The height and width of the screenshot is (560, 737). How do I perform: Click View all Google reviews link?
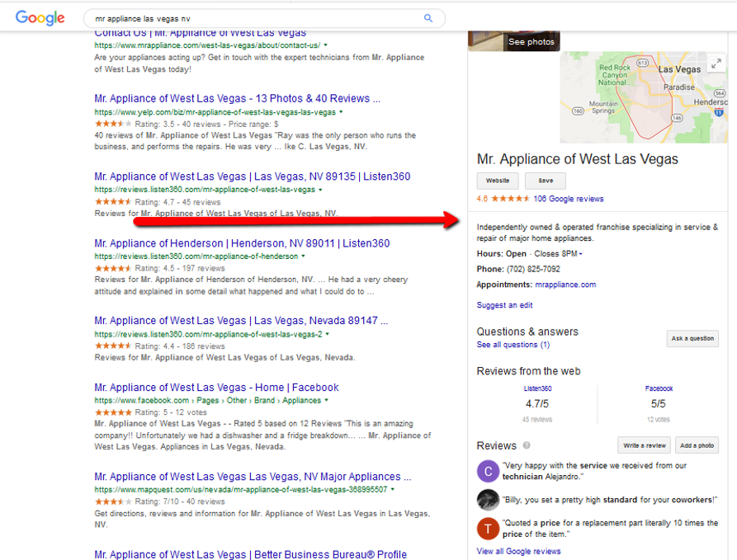click(518, 551)
